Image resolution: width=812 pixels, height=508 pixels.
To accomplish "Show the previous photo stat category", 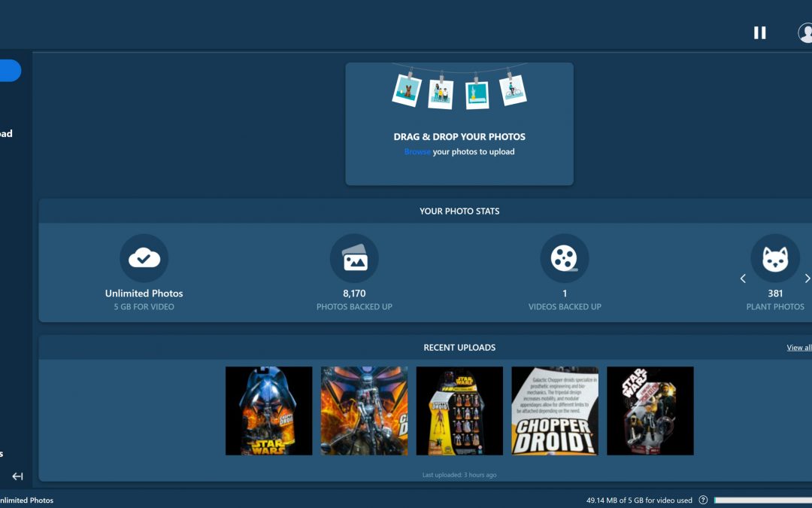I will 743,278.
